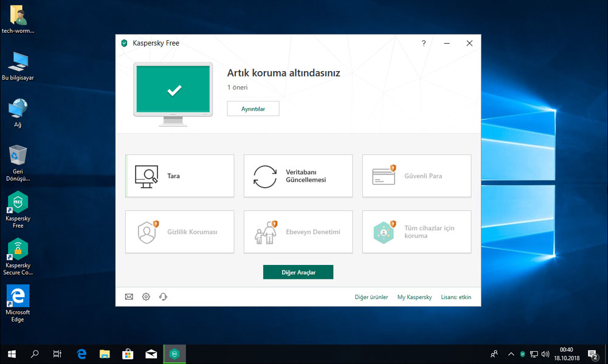Open the Windows Start menu
608x364 pixels.
pos(12,354)
